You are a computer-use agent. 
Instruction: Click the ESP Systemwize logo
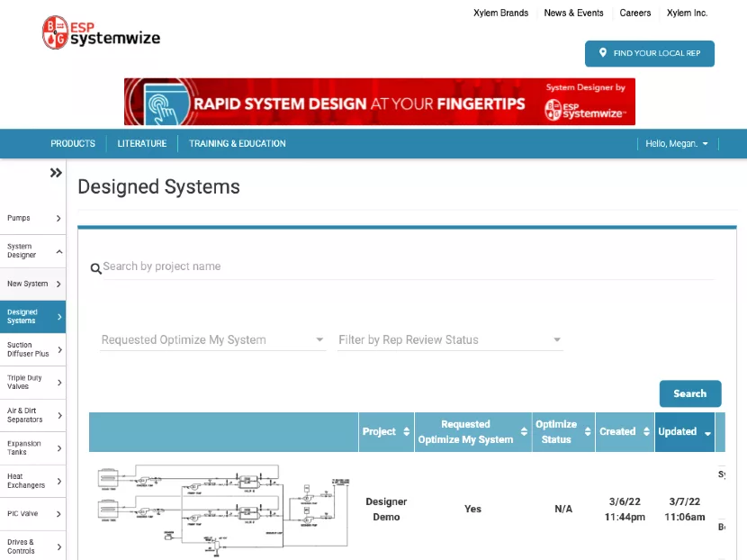99,32
